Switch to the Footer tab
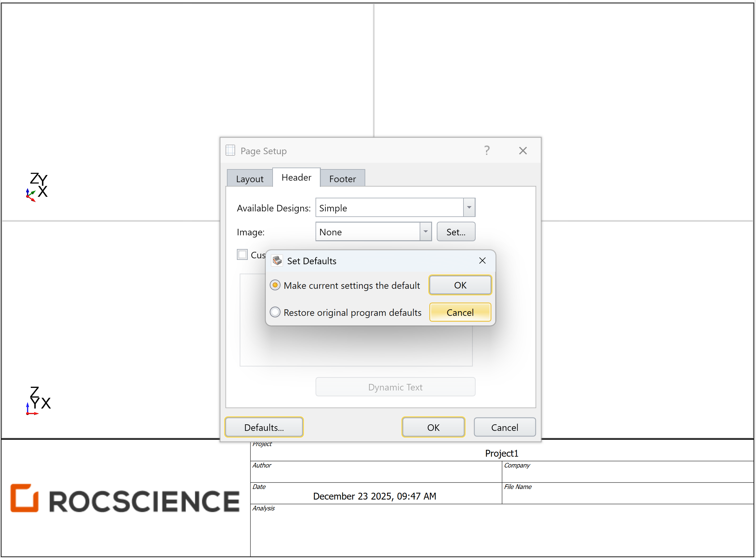The height and width of the screenshot is (558, 756). [343, 178]
